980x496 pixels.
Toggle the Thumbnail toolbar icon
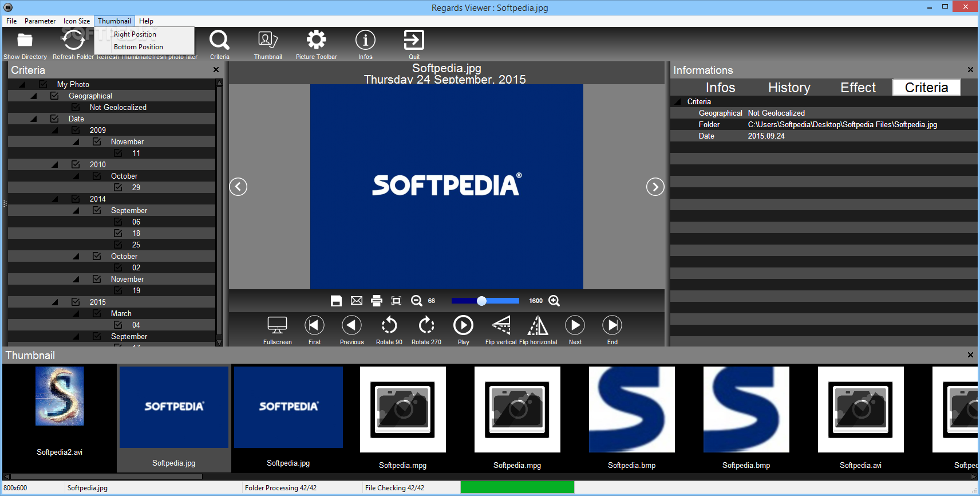[268, 40]
